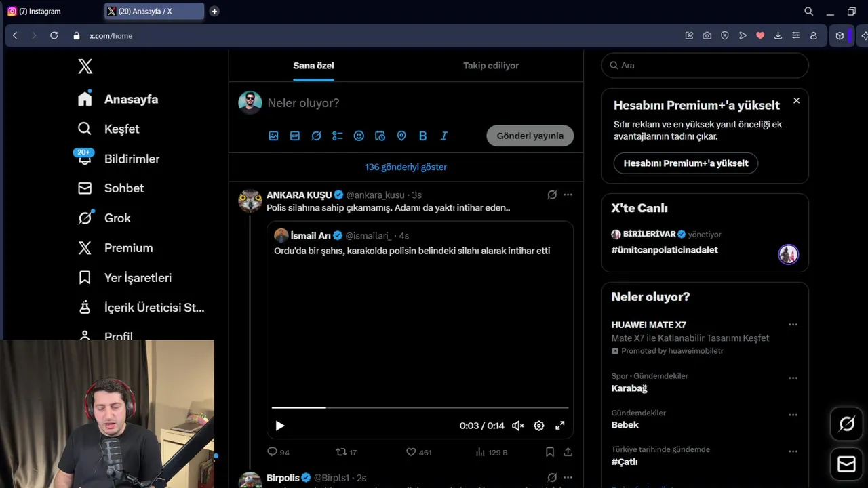The height and width of the screenshot is (488, 868).
Task: Click the Ara search field
Action: pos(705,66)
